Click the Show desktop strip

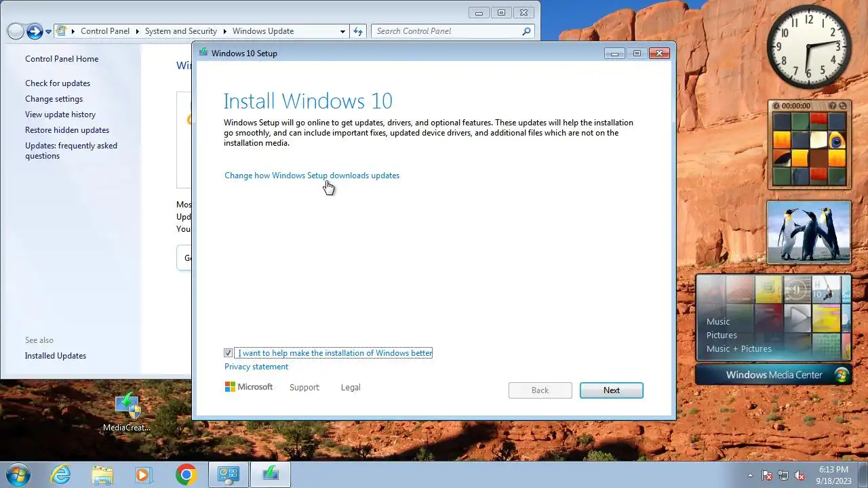pyautogui.click(x=863, y=474)
